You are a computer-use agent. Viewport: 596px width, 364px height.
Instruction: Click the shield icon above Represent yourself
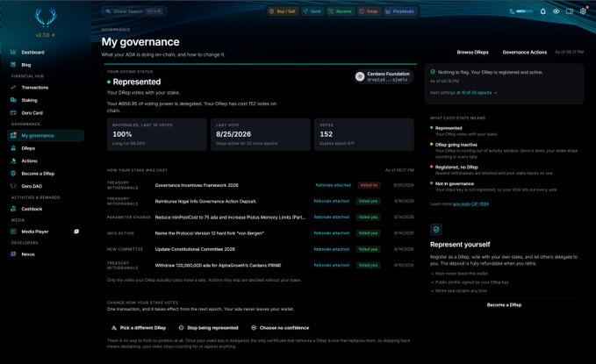click(x=436, y=229)
